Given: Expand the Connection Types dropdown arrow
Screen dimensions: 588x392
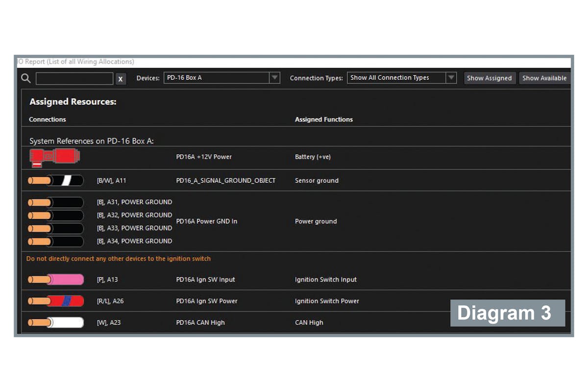Looking at the screenshot, I should coord(451,78).
